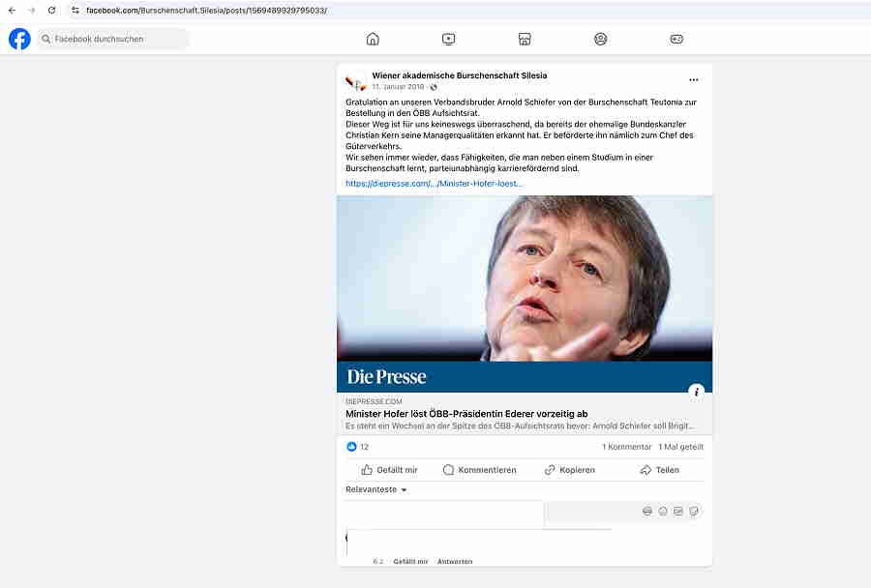
Task: Click the 'Kommentieren' button
Action: [480, 470]
